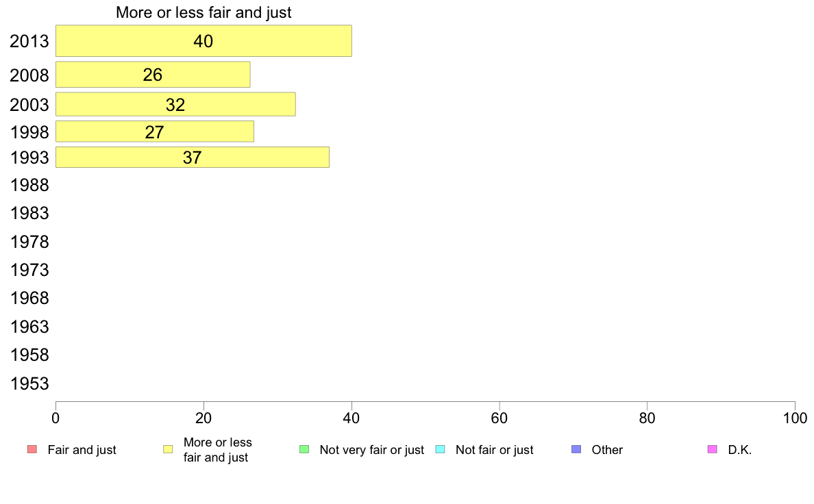Click the Not very fair or just legend text

click(371, 450)
